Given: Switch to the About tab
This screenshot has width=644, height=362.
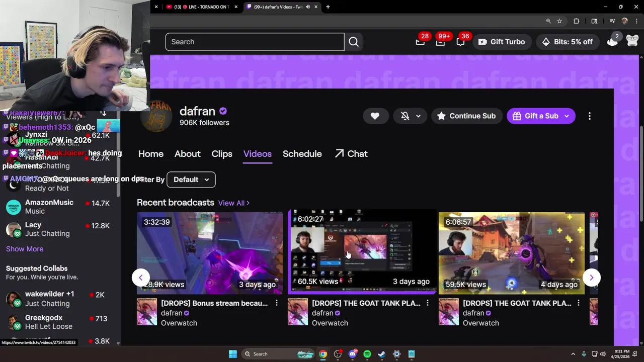Looking at the screenshot, I should pyautogui.click(x=187, y=154).
